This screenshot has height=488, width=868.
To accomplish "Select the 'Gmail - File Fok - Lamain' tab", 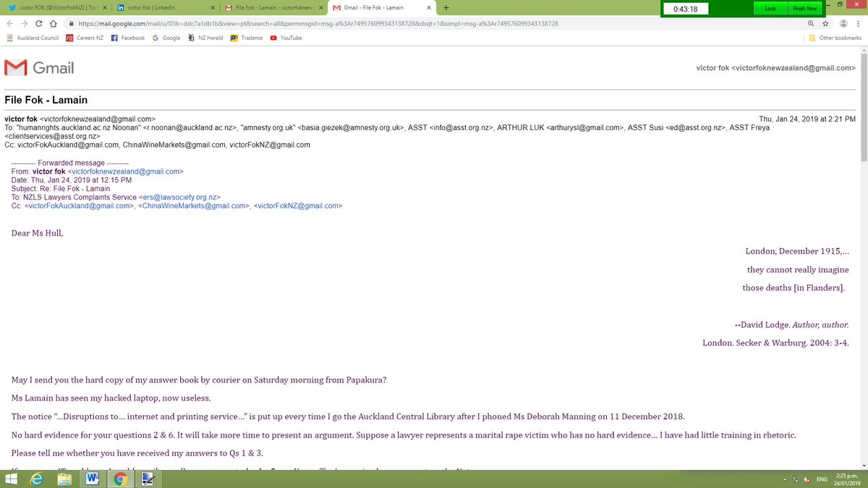I will click(381, 8).
